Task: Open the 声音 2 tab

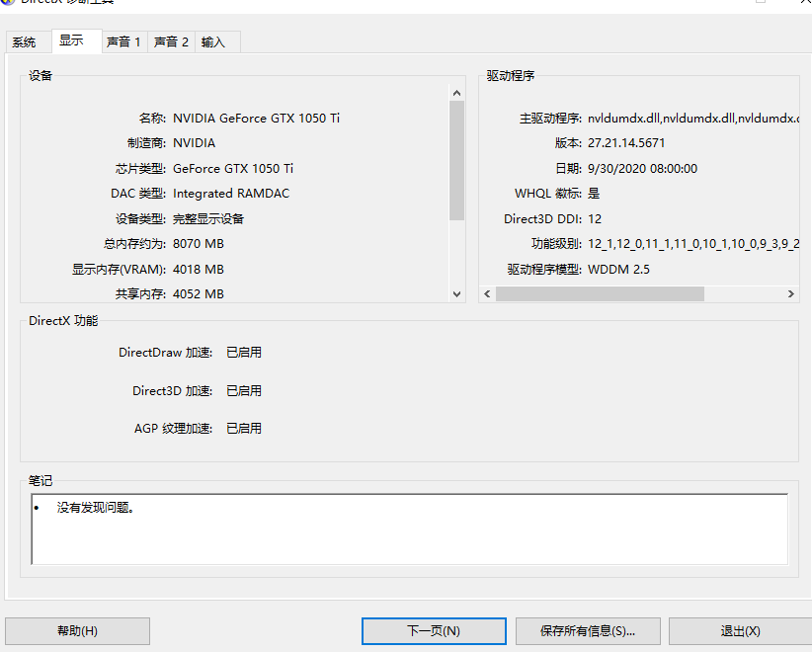Action: [172, 41]
